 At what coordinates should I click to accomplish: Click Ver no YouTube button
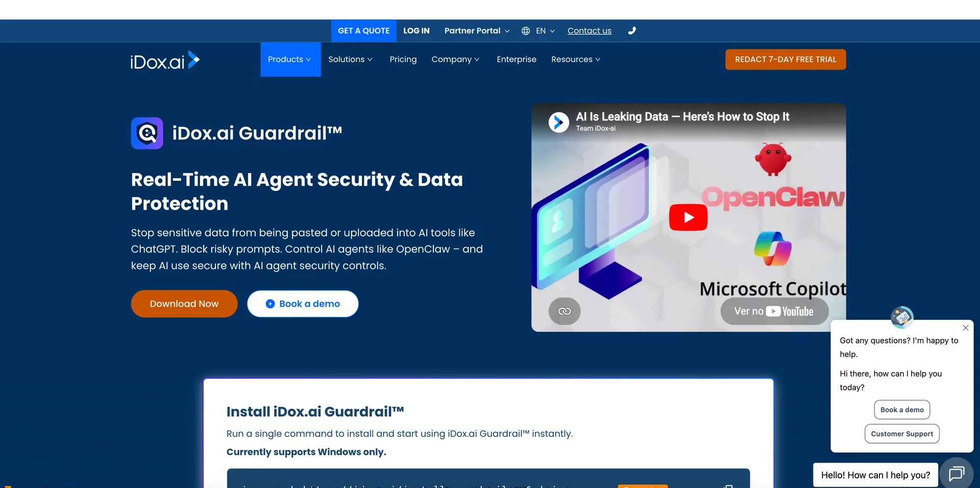click(774, 311)
